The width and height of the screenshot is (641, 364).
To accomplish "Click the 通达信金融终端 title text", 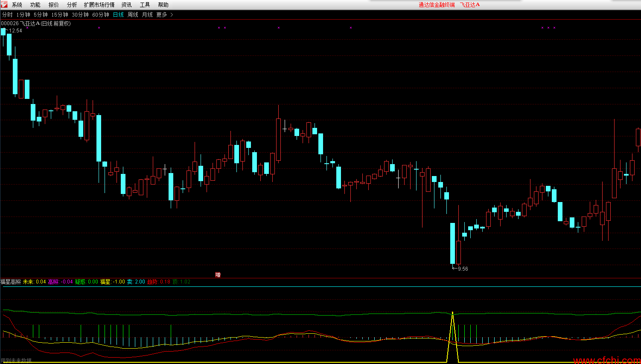I will click(437, 5).
